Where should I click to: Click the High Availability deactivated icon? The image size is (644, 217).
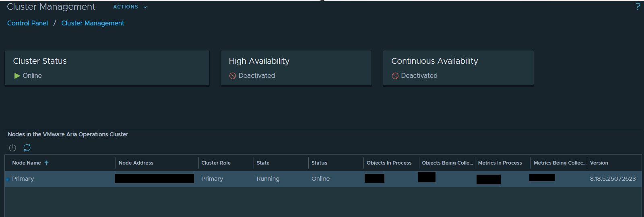233,76
